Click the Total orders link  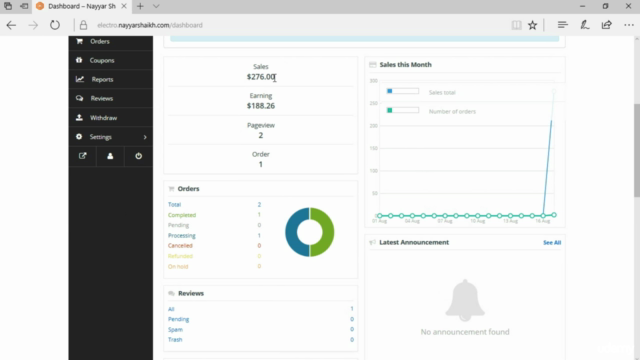pos(174,204)
